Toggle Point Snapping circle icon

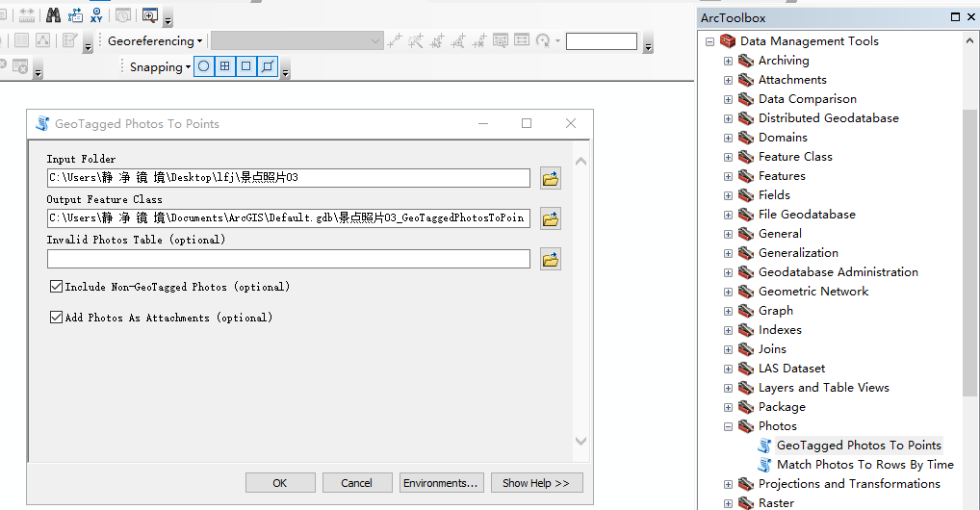pyautogui.click(x=204, y=66)
